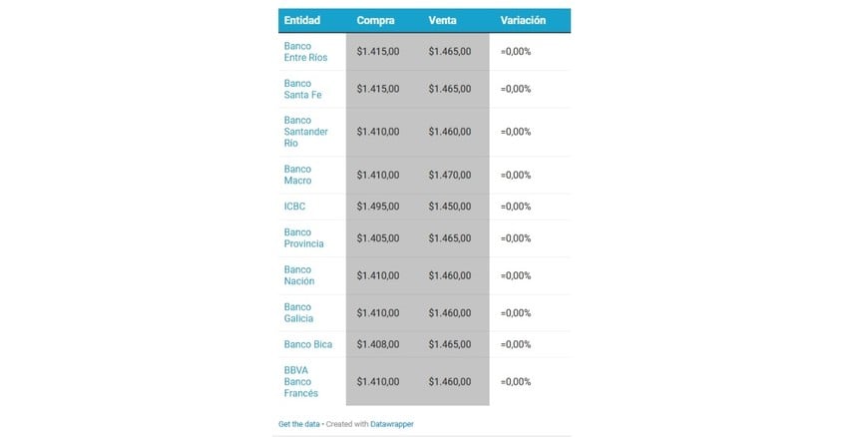This screenshot has height=437, width=868.
Task: Sort by Variación column header
Action: coord(523,20)
